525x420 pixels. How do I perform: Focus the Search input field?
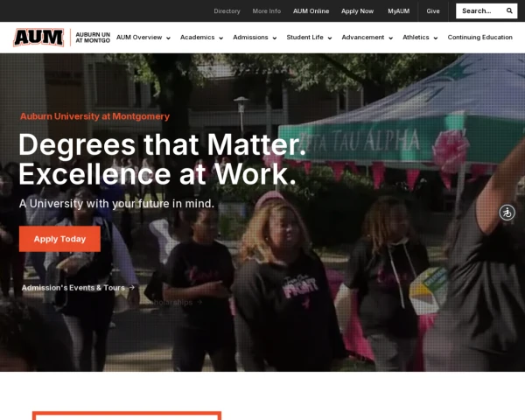pyautogui.click(x=480, y=10)
